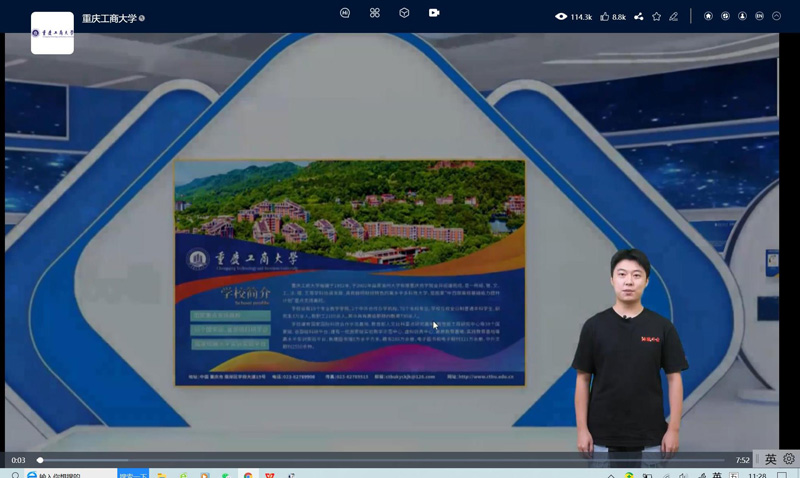Image resolution: width=800 pixels, height=478 pixels.
Task: Open the round user profile icon
Action: pos(742,16)
